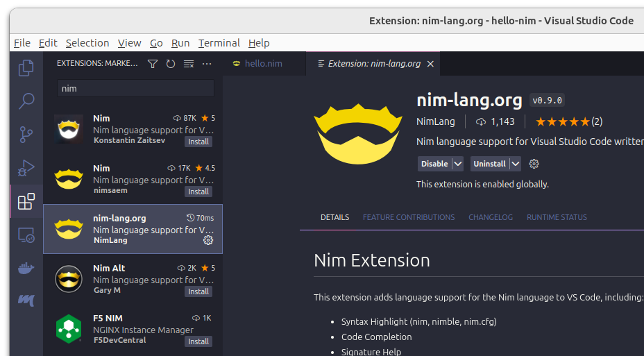Expand the Uninstall button dropdown arrow
The image size is (644, 356).
click(515, 164)
